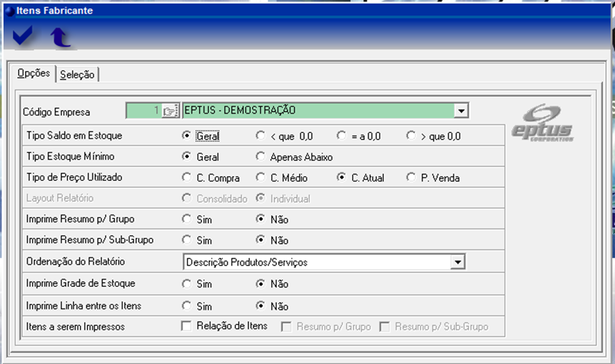Select 'Apenas Abaixo' for Tipo Estoque Mínimo
Viewport: 615px width, 364px height.
pyautogui.click(x=260, y=157)
